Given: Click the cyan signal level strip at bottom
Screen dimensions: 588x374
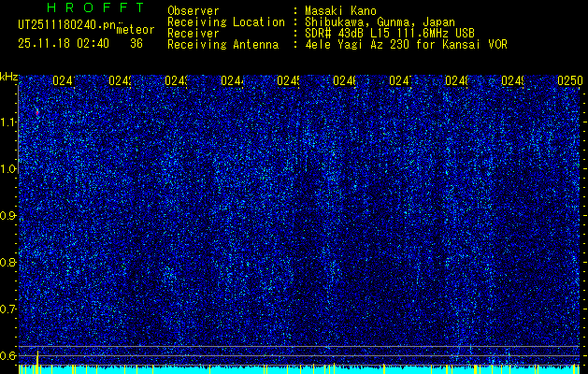Looking at the screenshot, I should (299, 369).
